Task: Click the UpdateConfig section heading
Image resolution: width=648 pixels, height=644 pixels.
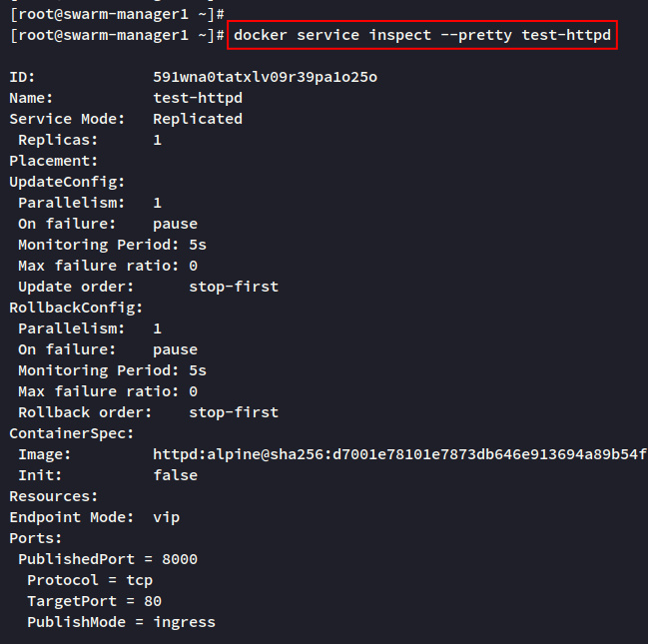Action: point(67,182)
